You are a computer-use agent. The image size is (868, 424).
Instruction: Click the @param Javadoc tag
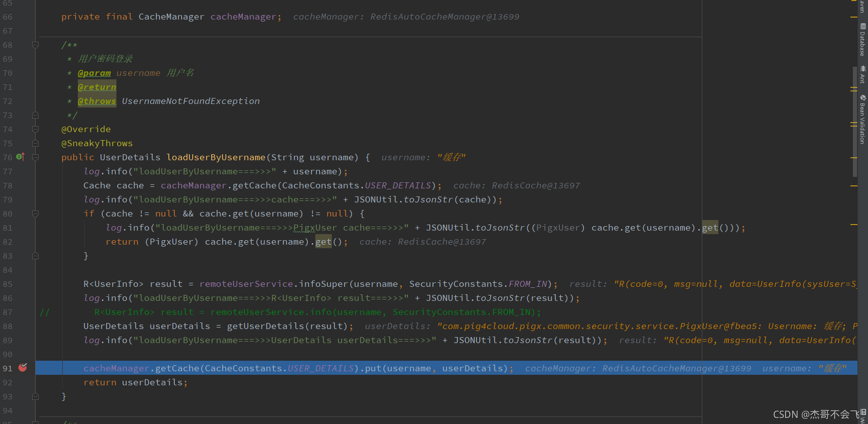pos(94,73)
